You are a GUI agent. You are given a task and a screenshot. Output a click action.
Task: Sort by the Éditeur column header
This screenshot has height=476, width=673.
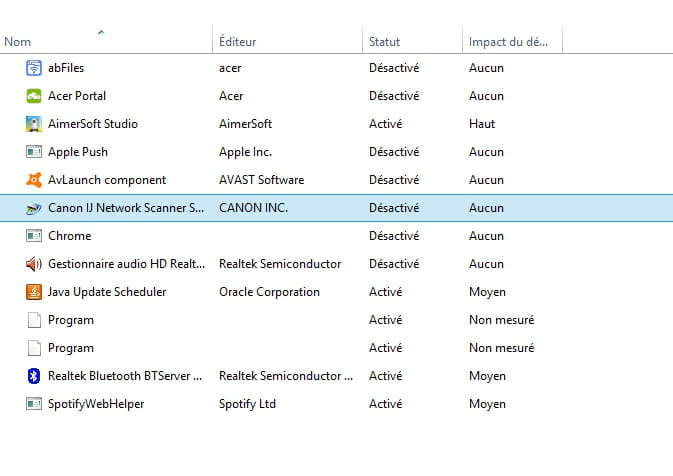288,40
